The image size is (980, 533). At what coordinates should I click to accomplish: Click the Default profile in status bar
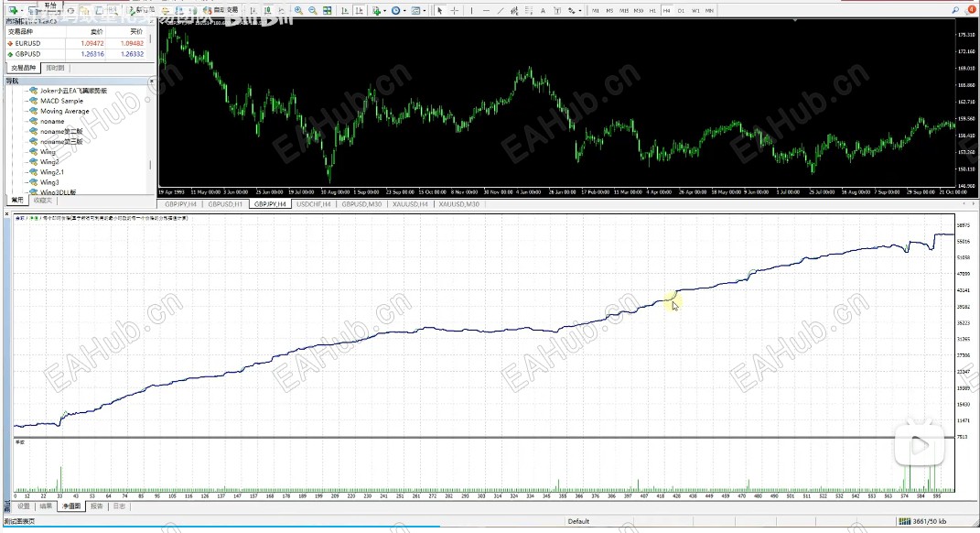578,521
